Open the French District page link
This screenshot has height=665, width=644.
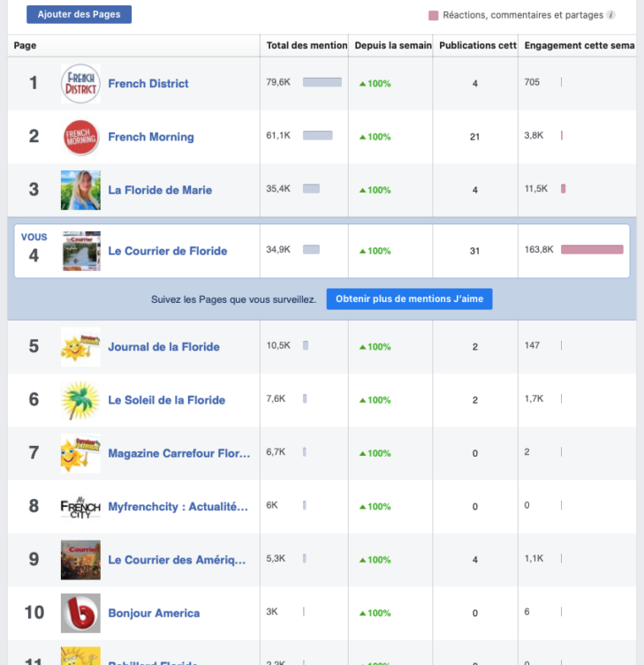pyautogui.click(x=148, y=84)
